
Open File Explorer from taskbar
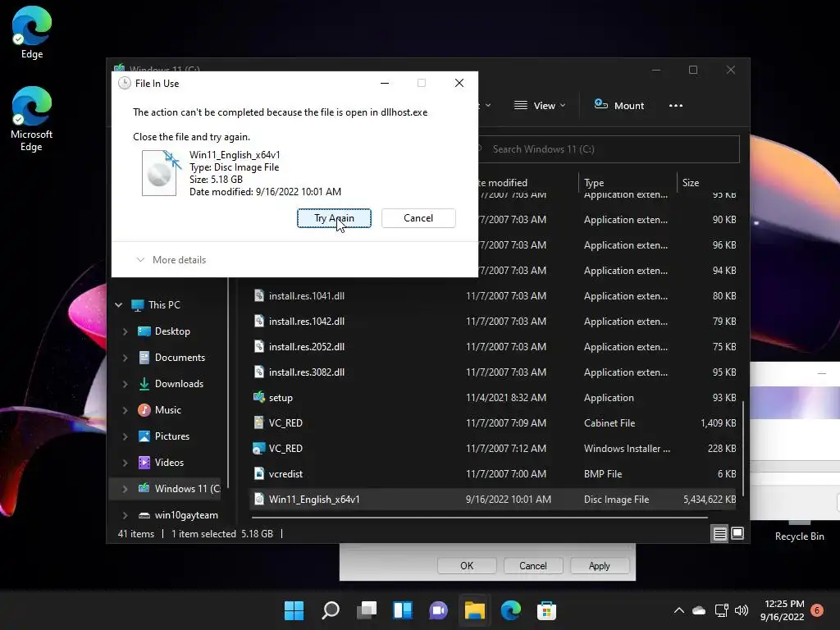475,610
